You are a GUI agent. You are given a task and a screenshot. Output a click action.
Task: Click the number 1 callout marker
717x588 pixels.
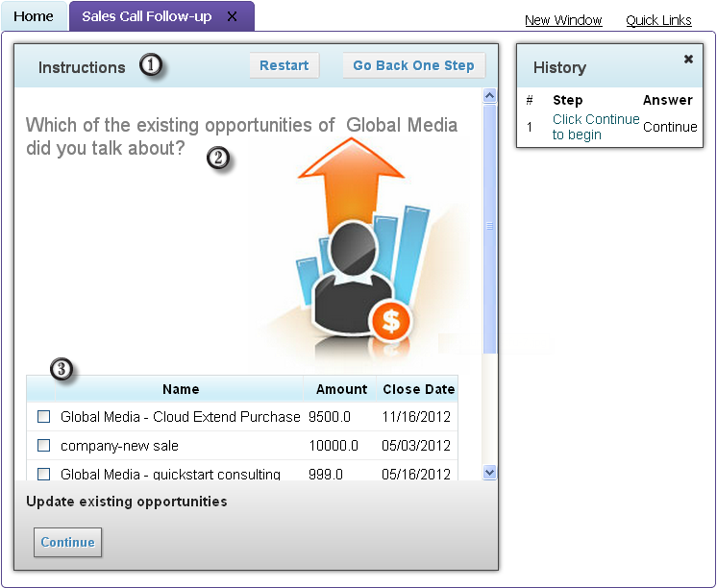[151, 65]
